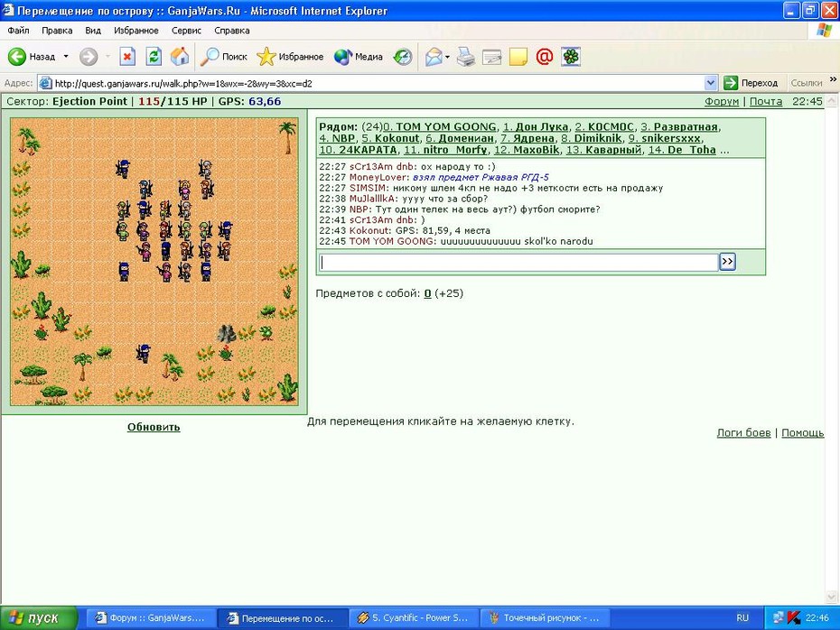The image size is (840, 630).
Task: Click the yellow note toolbar icon
Action: tap(518, 56)
